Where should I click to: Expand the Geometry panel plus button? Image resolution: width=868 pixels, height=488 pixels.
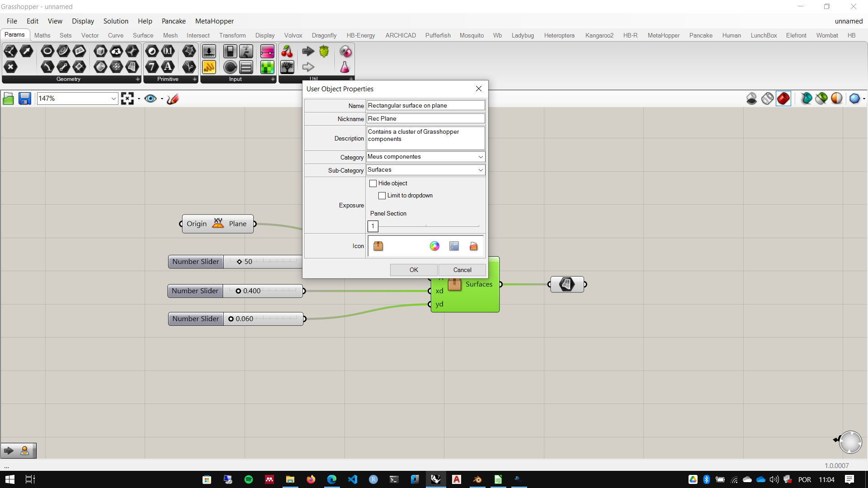(x=138, y=79)
